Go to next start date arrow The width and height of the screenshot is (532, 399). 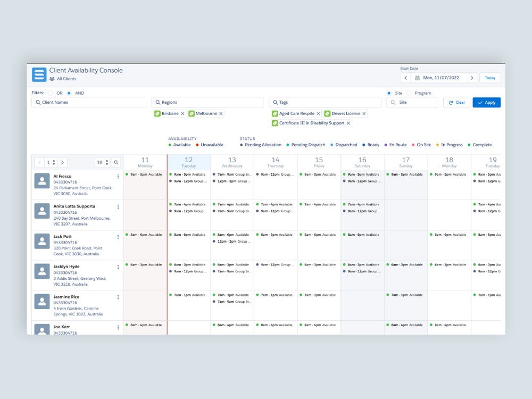[x=471, y=78]
